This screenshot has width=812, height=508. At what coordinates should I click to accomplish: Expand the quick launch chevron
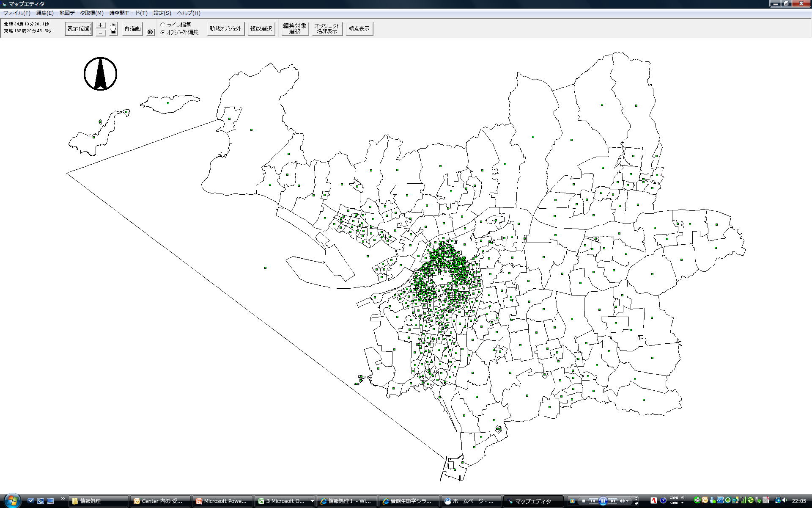(x=63, y=499)
